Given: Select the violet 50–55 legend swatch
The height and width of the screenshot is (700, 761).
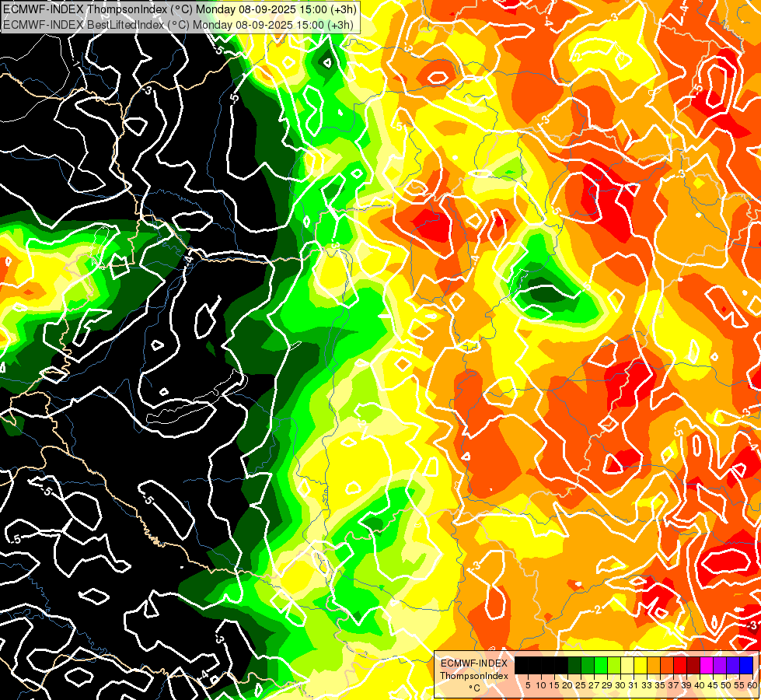Looking at the screenshot, I should (732, 665).
